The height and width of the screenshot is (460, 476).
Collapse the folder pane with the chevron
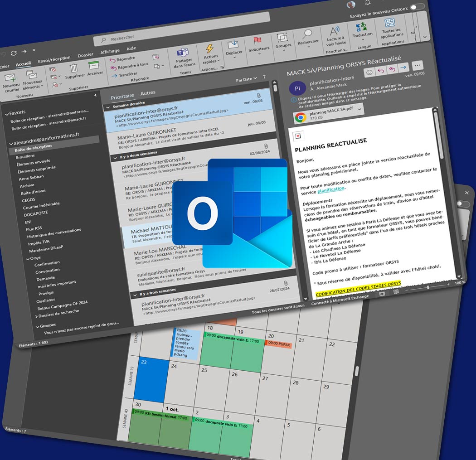coord(95,95)
